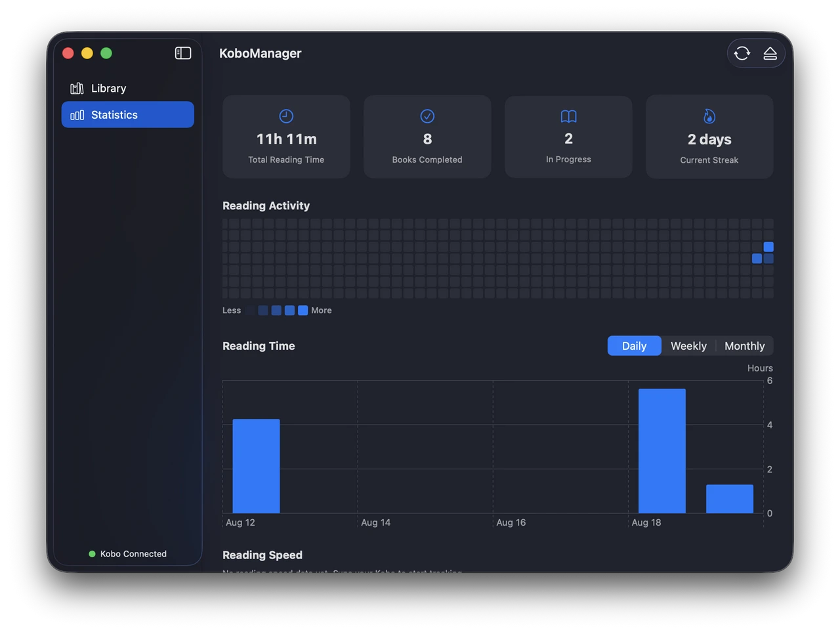Switch reading time to Daily view
The width and height of the screenshot is (840, 634).
(x=634, y=346)
